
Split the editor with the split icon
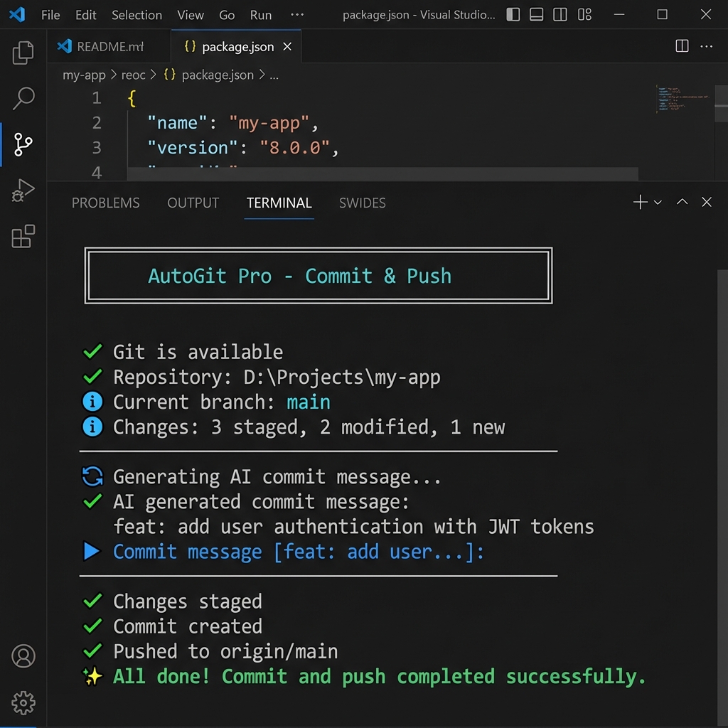click(x=681, y=45)
